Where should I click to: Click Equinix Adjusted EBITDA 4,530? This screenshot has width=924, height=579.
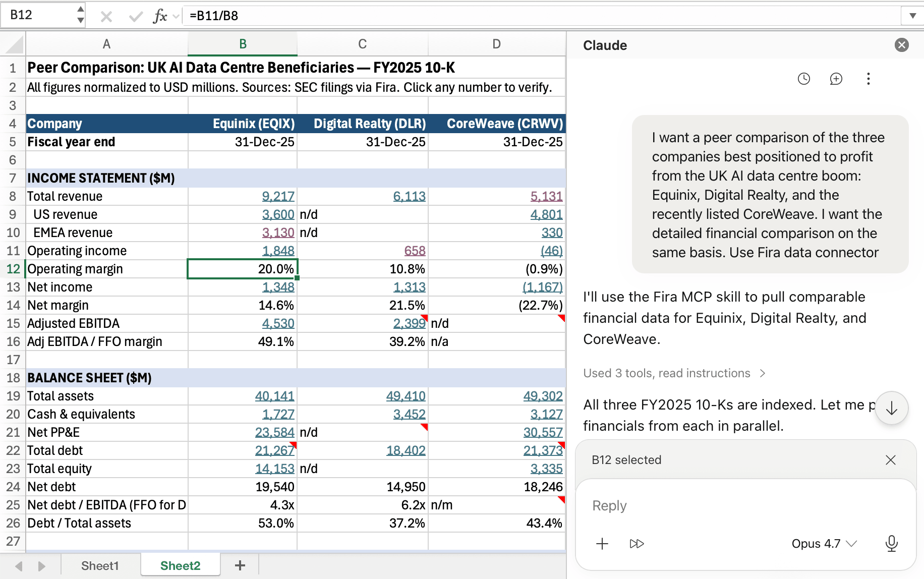click(278, 323)
